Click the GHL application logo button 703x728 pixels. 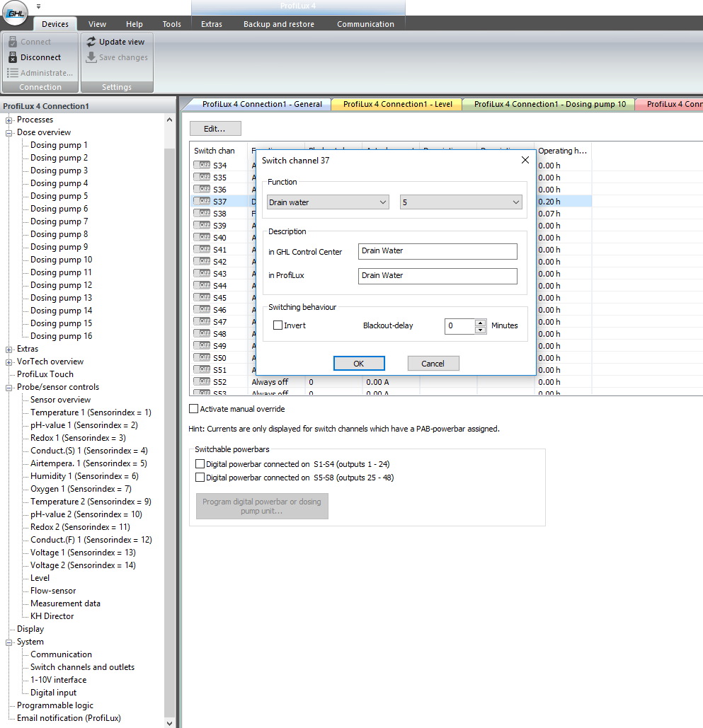pos(15,13)
